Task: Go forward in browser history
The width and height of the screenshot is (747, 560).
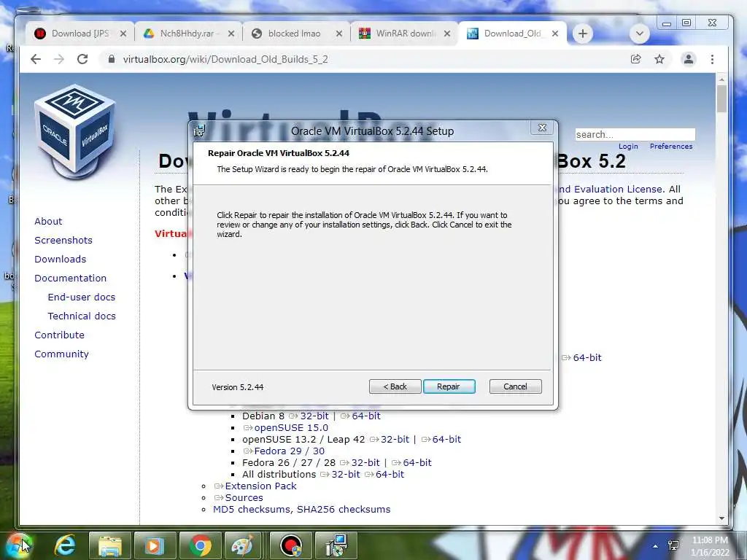Action: [x=59, y=59]
